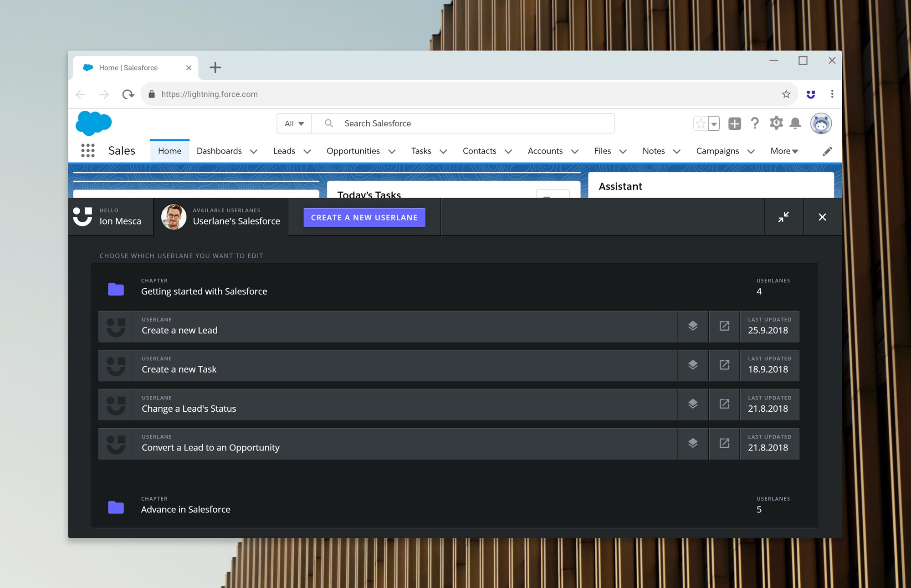This screenshot has width=911, height=588.
Task: Open the notifications bell
Action: tap(795, 123)
